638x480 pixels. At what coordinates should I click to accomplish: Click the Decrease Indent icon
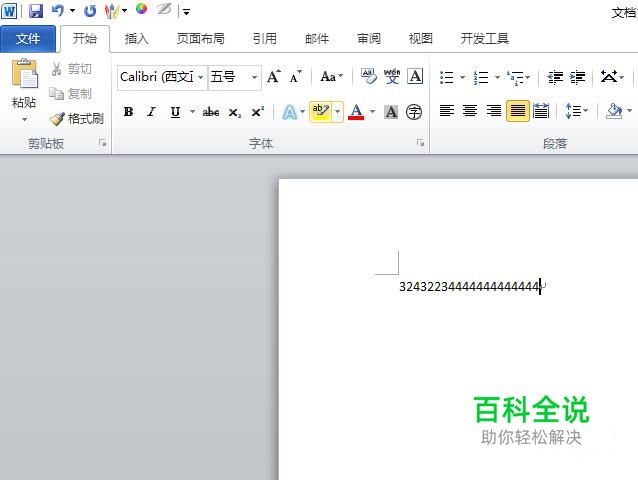(555, 77)
